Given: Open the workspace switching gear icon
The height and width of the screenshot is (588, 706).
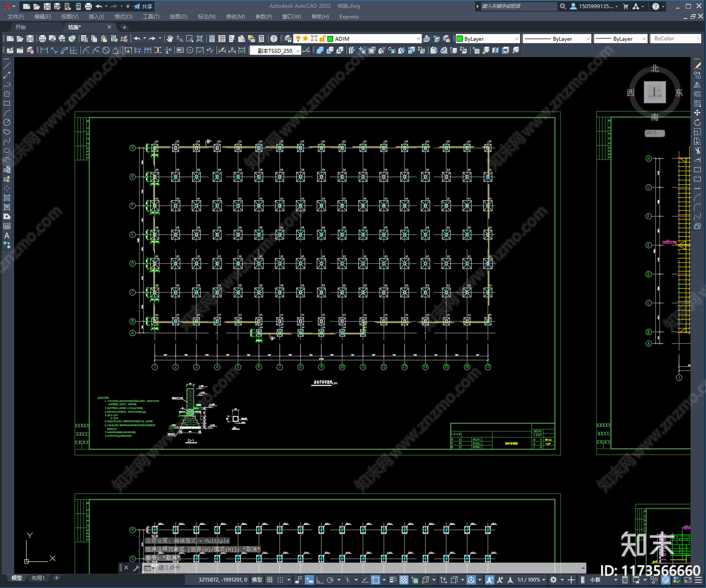Looking at the screenshot, I should point(553,580).
